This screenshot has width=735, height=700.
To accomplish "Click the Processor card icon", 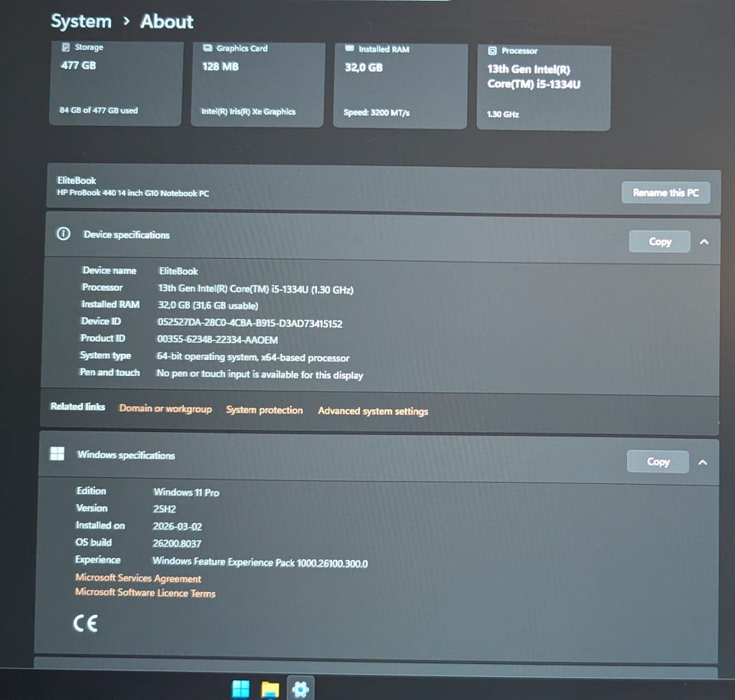I will tap(492, 51).
